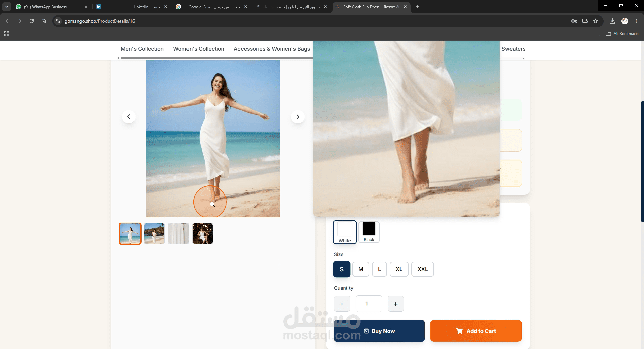644x349 pixels.
Task: Open apps grid shortcut in bookmarks bar
Action: pyautogui.click(x=7, y=34)
